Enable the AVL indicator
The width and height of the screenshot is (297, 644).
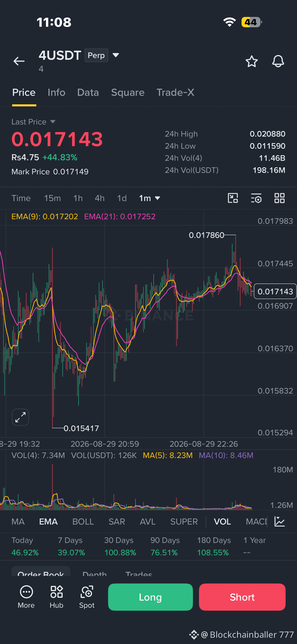[x=148, y=521]
